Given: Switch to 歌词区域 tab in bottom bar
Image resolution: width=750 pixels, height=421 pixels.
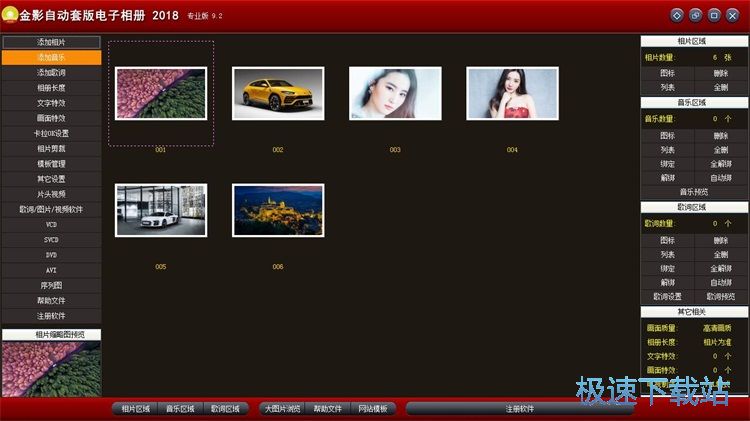Looking at the screenshot, I should 225,409.
